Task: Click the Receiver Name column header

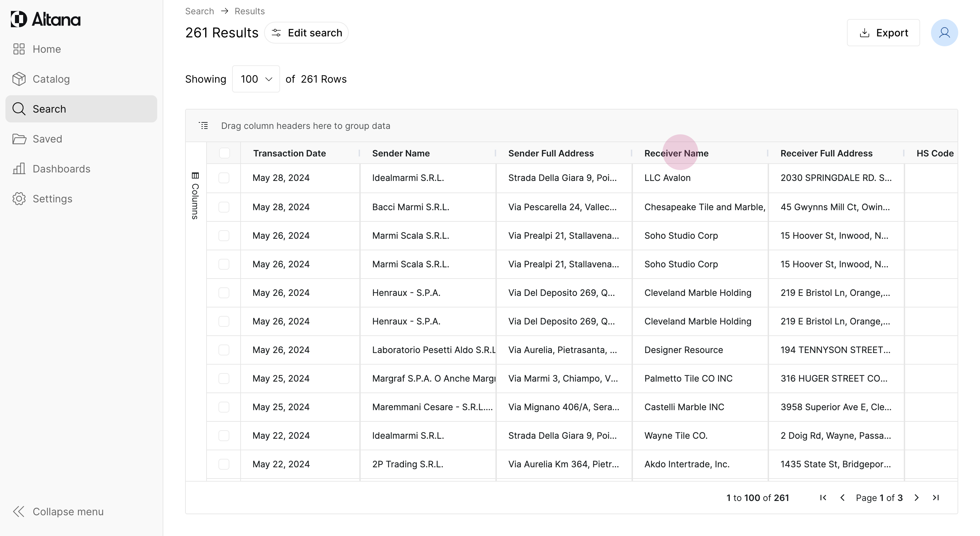Action: click(676, 153)
